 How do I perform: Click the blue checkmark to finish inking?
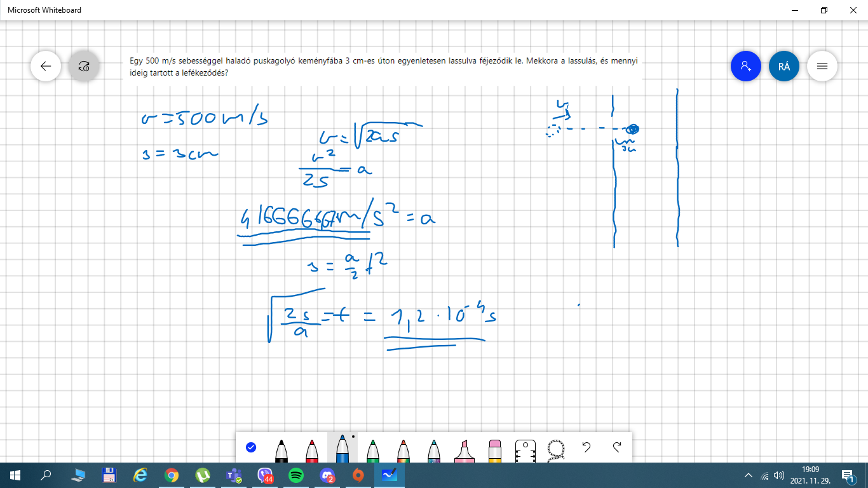[251, 447]
